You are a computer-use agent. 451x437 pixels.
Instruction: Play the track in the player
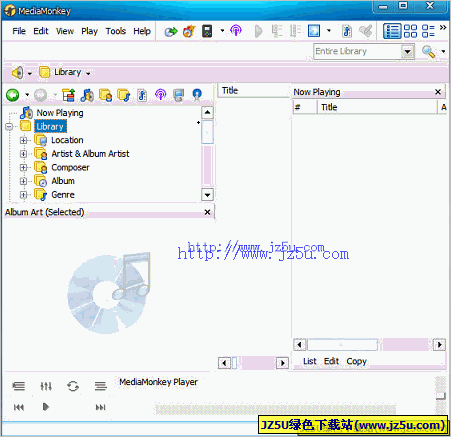46,407
